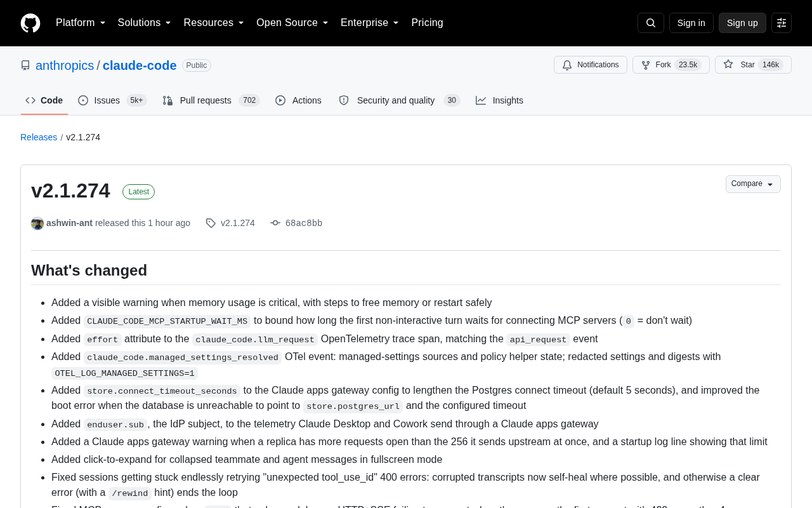Star the claude-code repository
Viewport: 812px width, 508px height.
(753, 65)
